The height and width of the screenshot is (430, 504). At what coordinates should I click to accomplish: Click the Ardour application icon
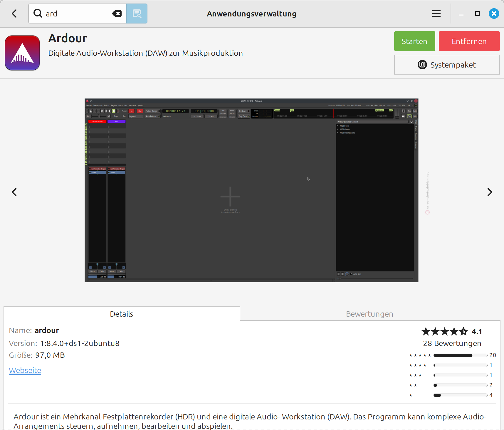(x=22, y=53)
